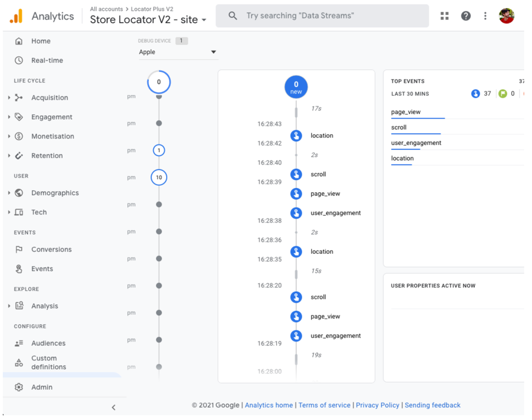Open the three-dot more options menu
Image resolution: width=532 pixels, height=420 pixels.
pos(485,16)
